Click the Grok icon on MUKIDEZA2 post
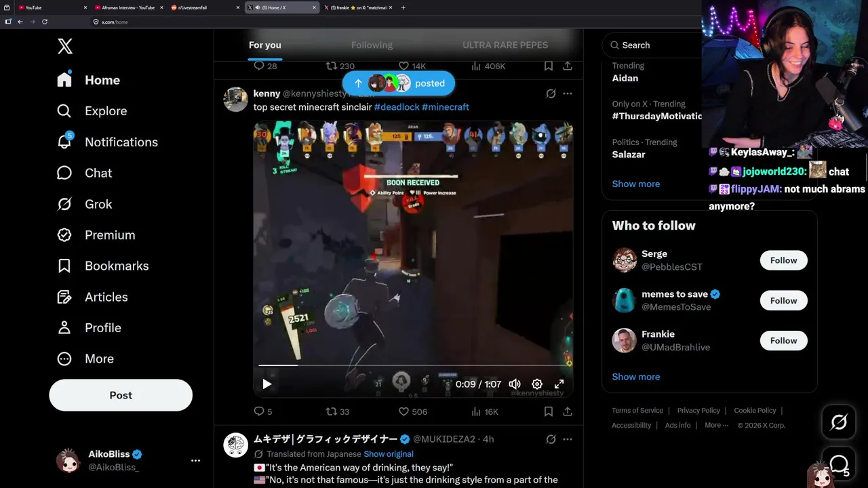 [551, 439]
